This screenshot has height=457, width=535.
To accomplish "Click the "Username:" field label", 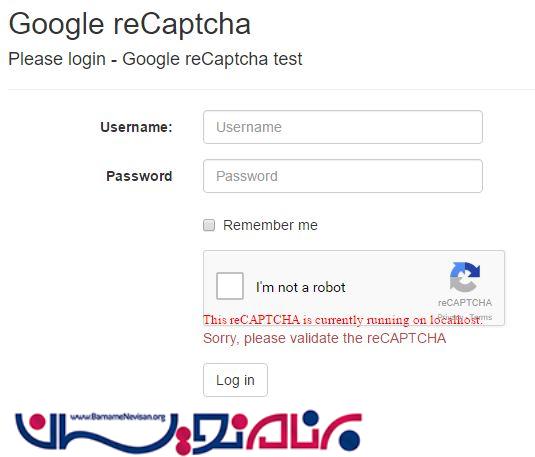I will coord(136,127).
